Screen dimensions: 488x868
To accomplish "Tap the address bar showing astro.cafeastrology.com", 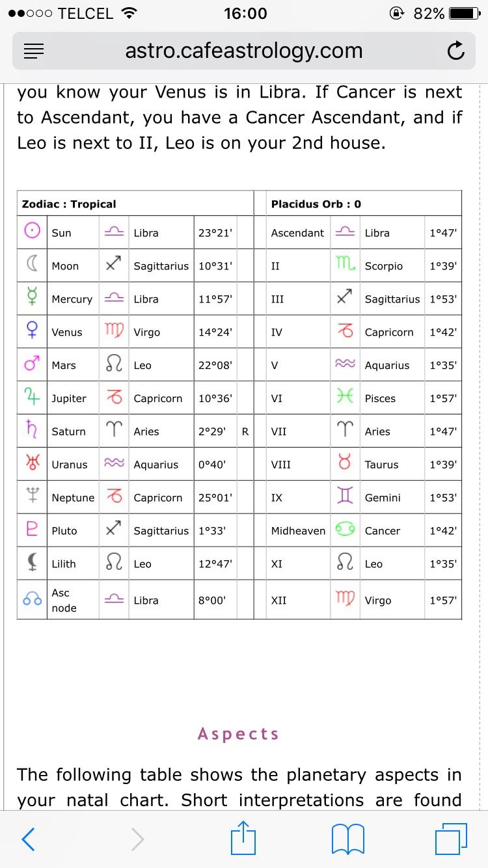I will (244, 51).
